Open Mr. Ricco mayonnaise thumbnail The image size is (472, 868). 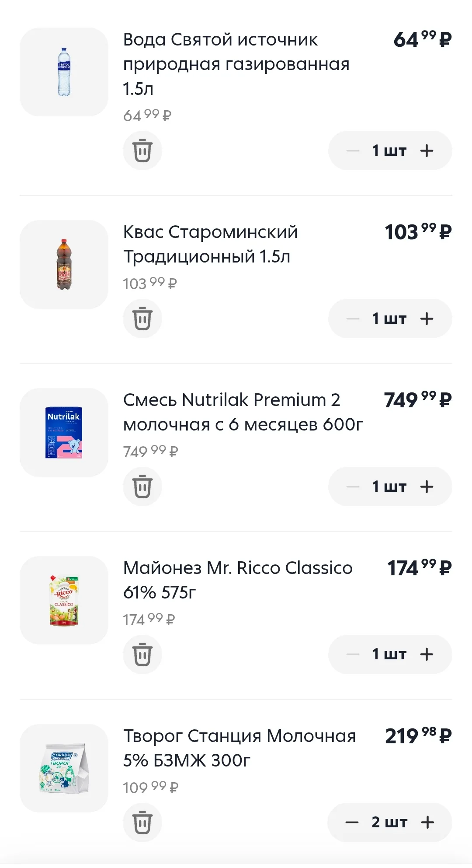pyautogui.click(x=64, y=600)
